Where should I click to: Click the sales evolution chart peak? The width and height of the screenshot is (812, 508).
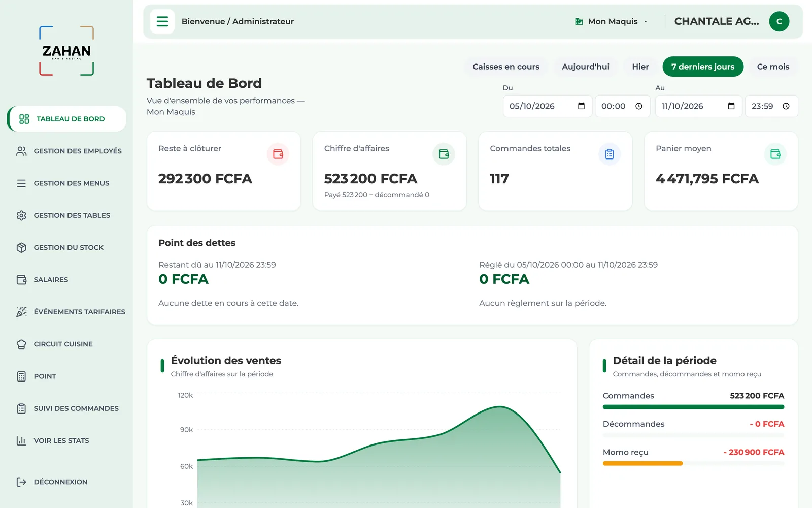(500, 406)
